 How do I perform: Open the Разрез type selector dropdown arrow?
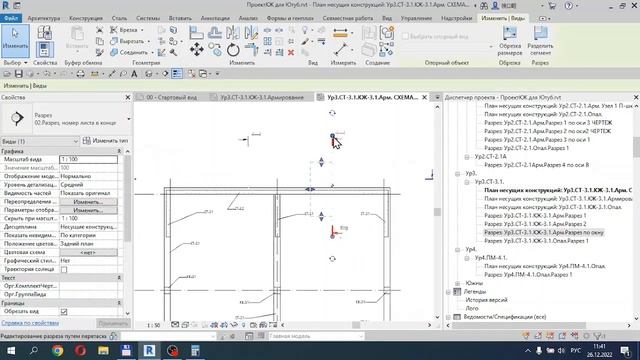click(129, 119)
